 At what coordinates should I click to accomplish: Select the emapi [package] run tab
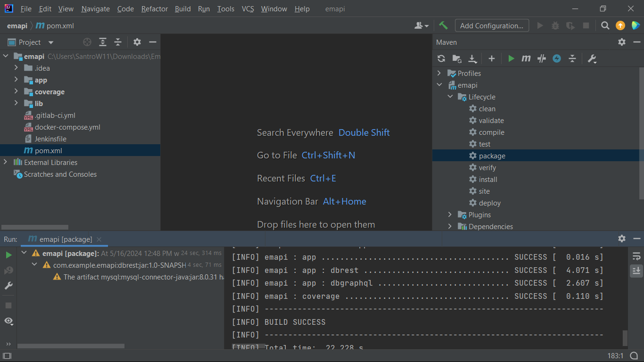(x=65, y=239)
